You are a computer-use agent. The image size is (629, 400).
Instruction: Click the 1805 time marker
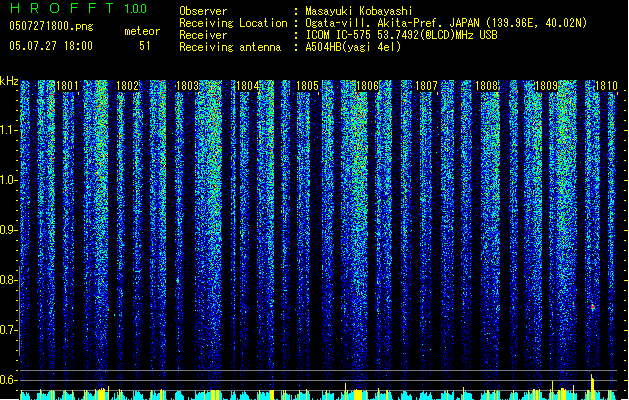point(307,86)
